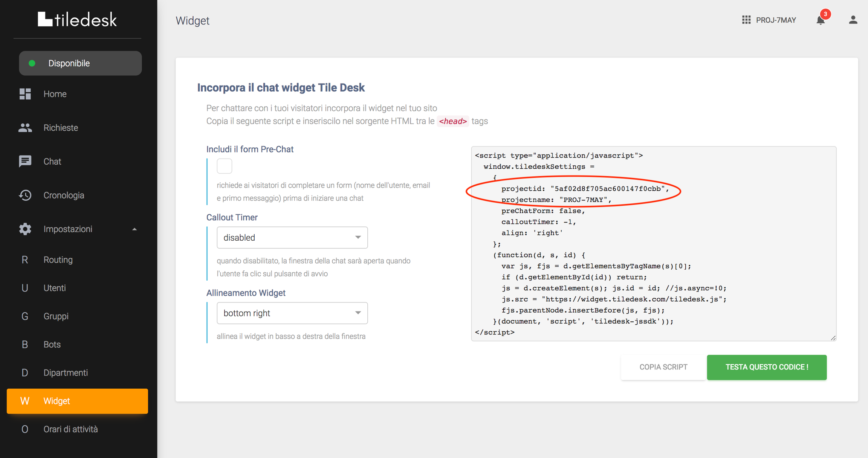Enable the Pre-Chat form checkbox
Screen dimensions: 868x458
224,166
